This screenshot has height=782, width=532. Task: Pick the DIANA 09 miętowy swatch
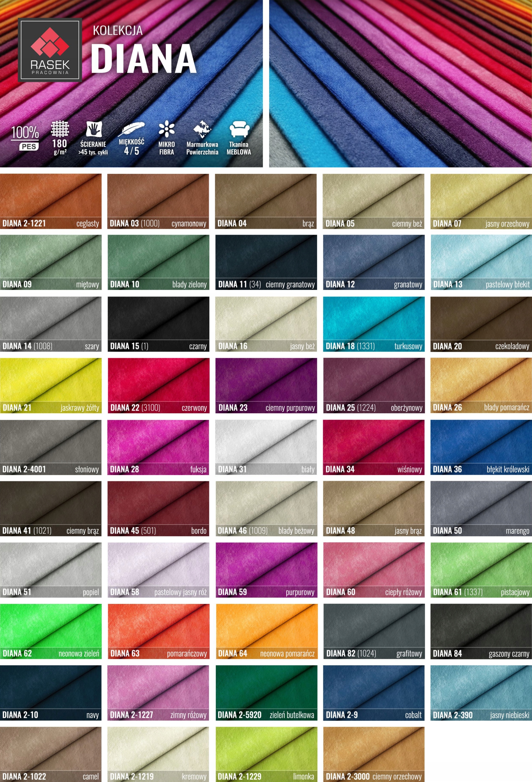[x=51, y=262]
